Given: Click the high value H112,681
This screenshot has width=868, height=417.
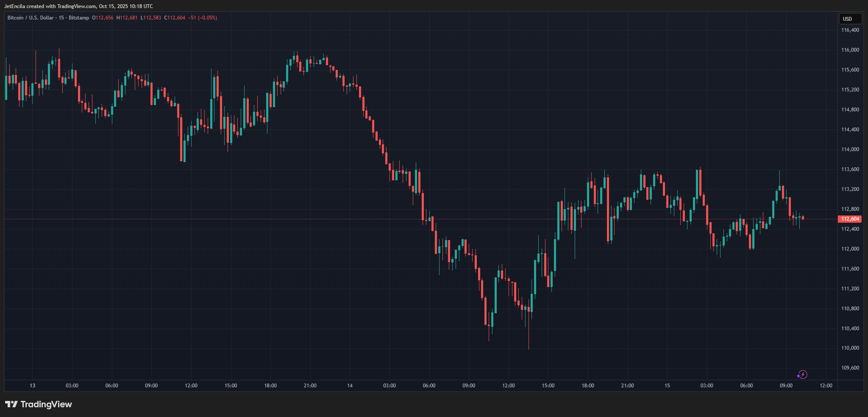Looking at the screenshot, I should tap(127, 18).
